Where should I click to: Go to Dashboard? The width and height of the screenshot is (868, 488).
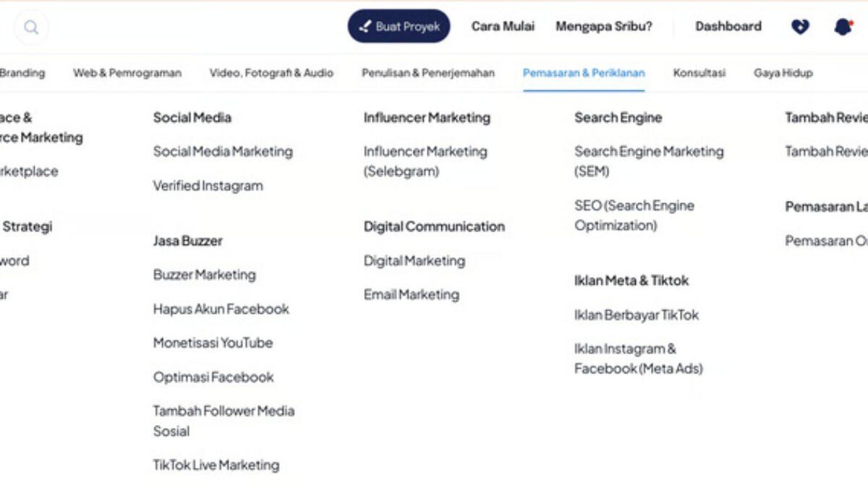728,26
